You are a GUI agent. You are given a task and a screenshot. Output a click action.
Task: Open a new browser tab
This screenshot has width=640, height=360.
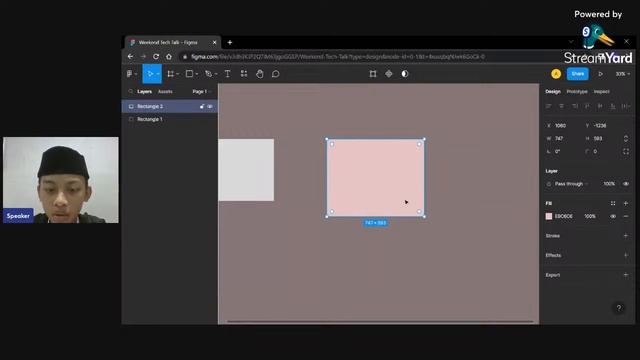pyautogui.click(x=230, y=42)
